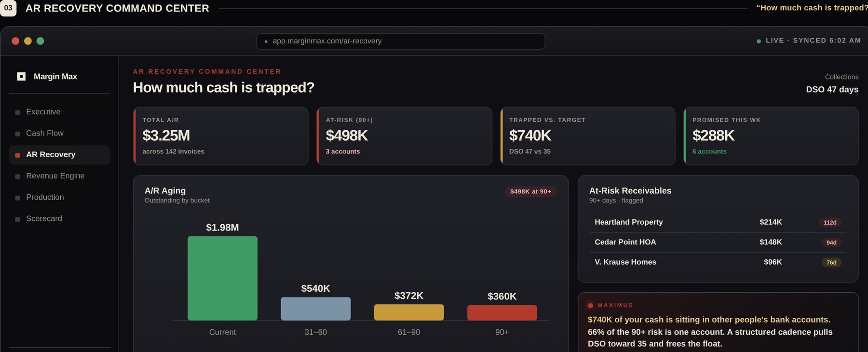The height and width of the screenshot is (352, 868).
Task: Open the Trapped vs. Target $740K card
Action: click(x=588, y=136)
